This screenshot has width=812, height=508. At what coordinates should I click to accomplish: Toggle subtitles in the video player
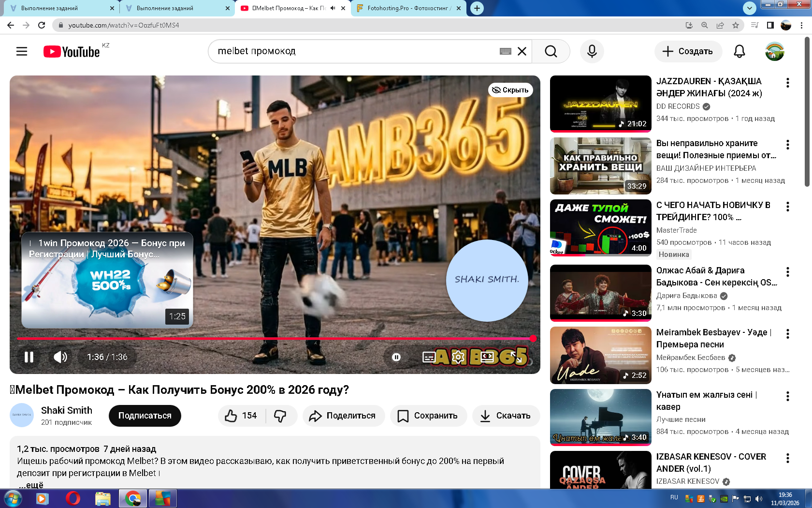(429, 357)
